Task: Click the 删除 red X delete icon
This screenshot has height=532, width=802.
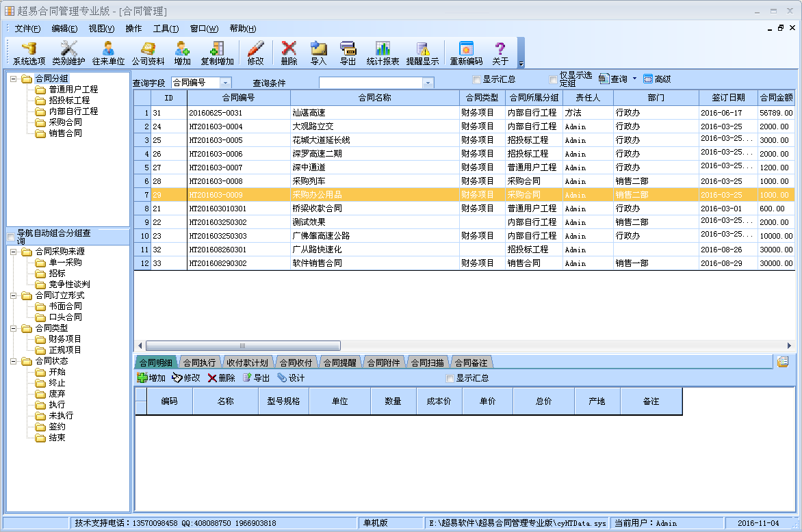Action: point(289,53)
